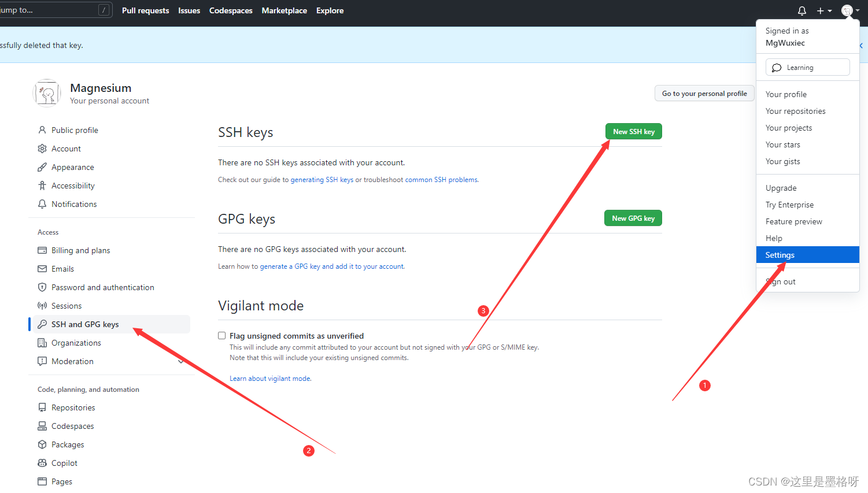Screen dimensions: 868x493
Task: Open Marketplace in the top navigation
Action: tap(285, 10)
